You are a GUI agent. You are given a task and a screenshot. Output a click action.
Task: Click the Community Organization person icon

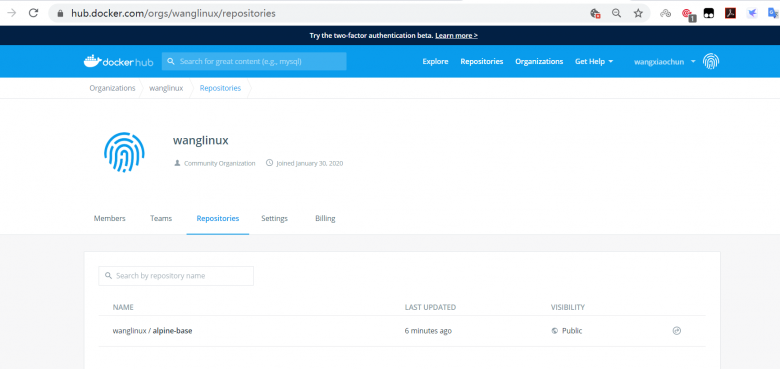[177, 163]
